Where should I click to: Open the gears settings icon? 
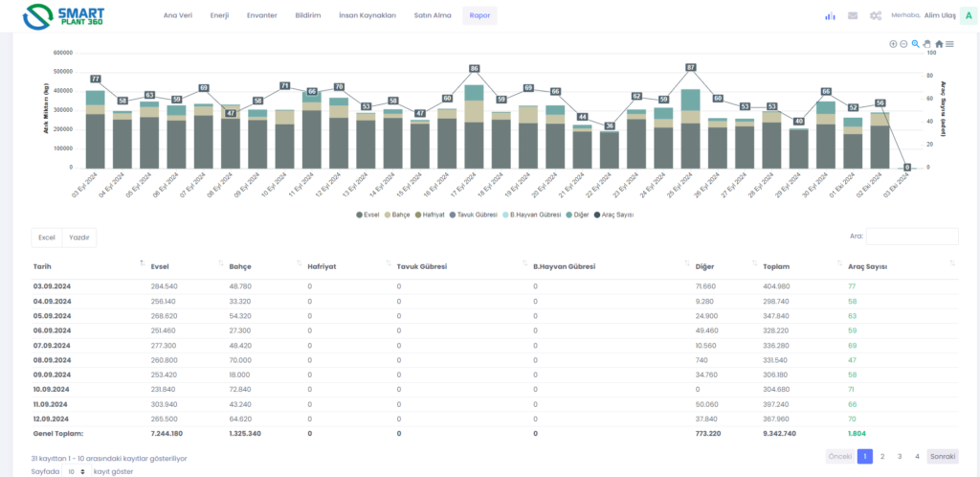click(x=876, y=15)
